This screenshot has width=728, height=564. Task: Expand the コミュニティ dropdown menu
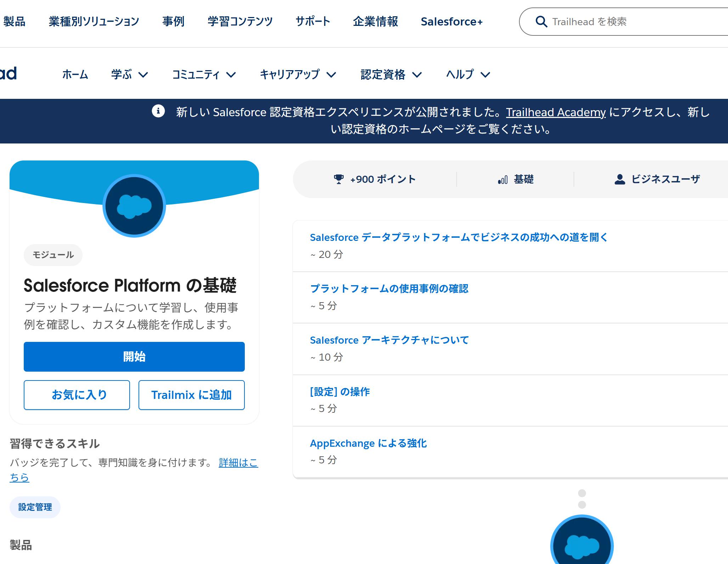[x=204, y=74]
